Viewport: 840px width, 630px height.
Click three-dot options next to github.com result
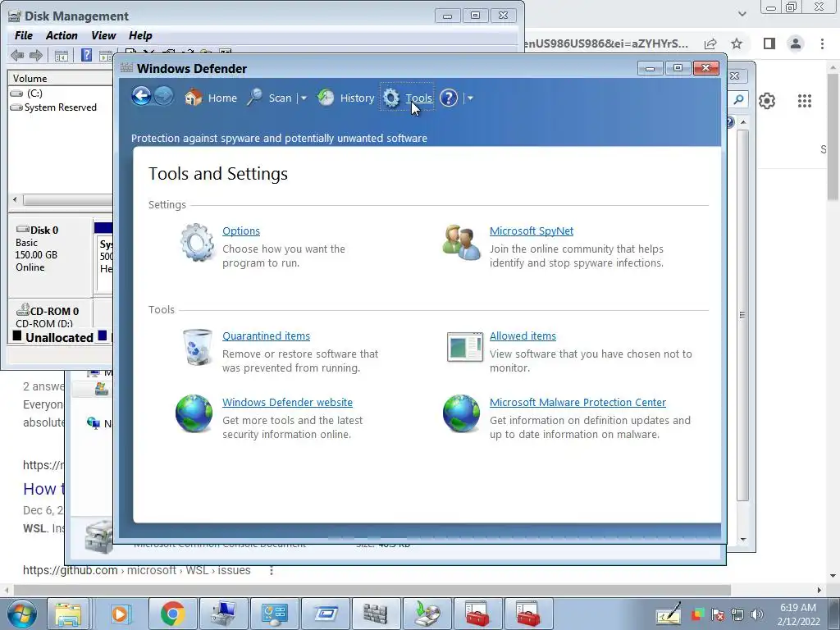coord(271,571)
